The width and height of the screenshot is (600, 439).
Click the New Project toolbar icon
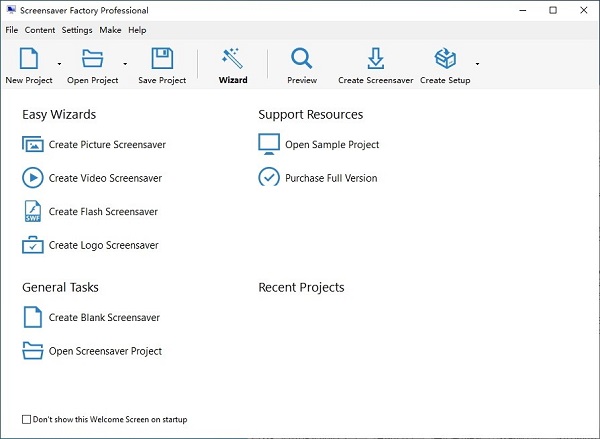pyautogui.click(x=29, y=59)
